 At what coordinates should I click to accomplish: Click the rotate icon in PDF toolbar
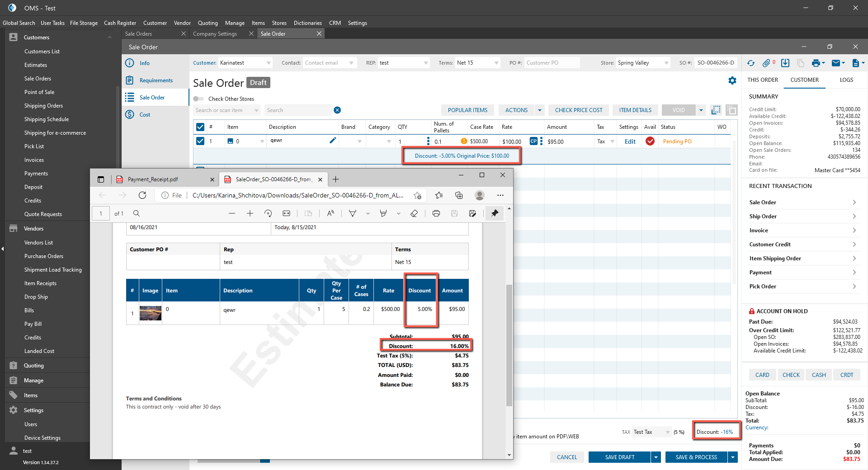point(268,213)
